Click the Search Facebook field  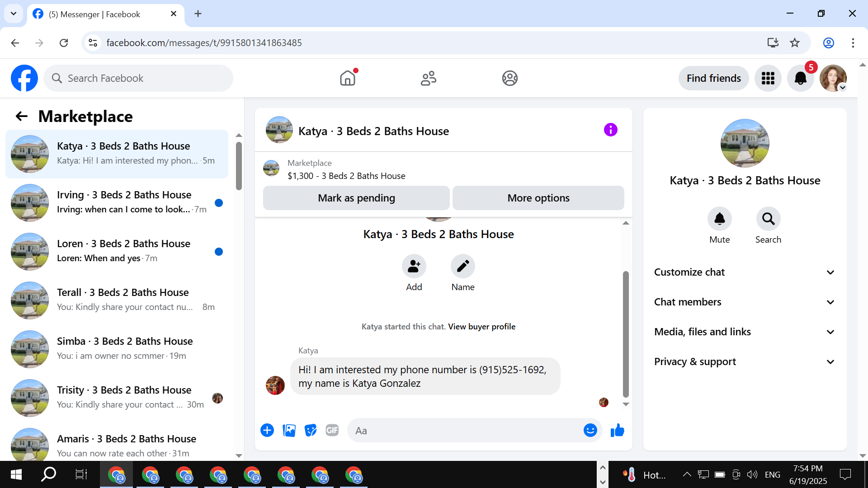click(138, 78)
